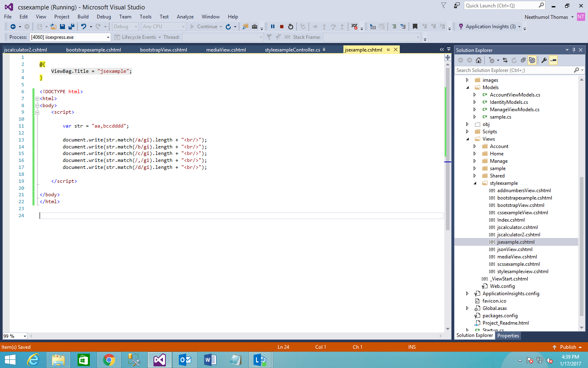Collapse the styleexample folder node
The image size is (588, 368).
pos(475,183)
